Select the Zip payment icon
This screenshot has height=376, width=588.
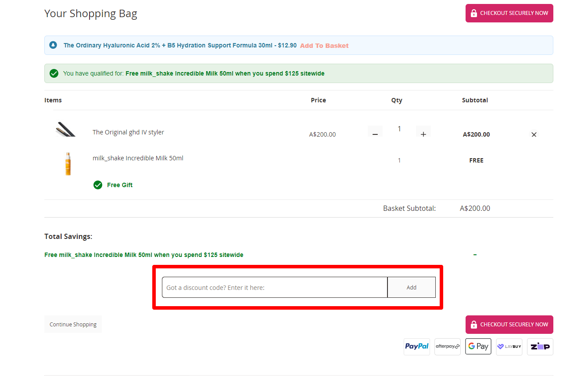[540, 347]
